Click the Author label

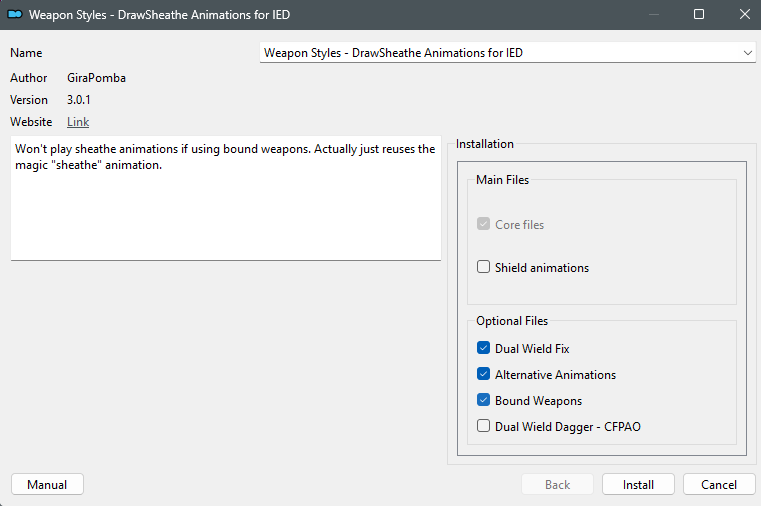(29, 78)
